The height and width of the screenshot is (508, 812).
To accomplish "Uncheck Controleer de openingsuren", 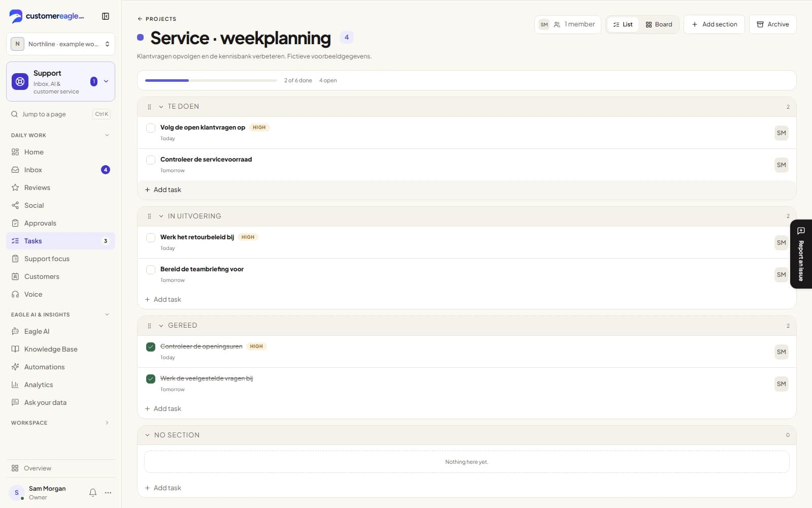I will [151, 347].
